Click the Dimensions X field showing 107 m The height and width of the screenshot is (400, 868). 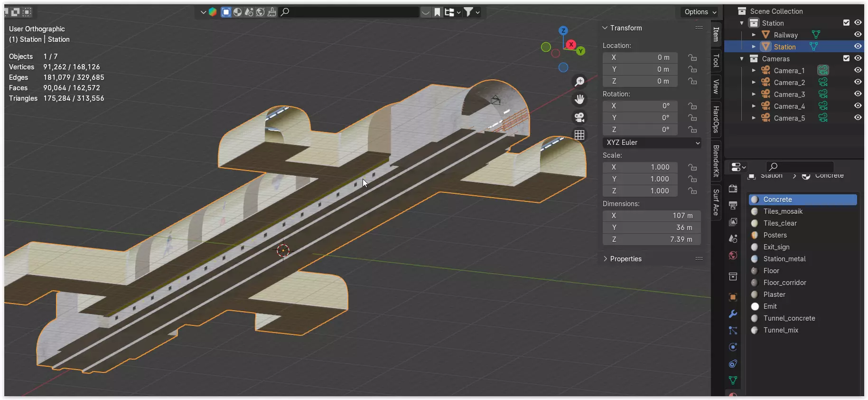point(652,216)
